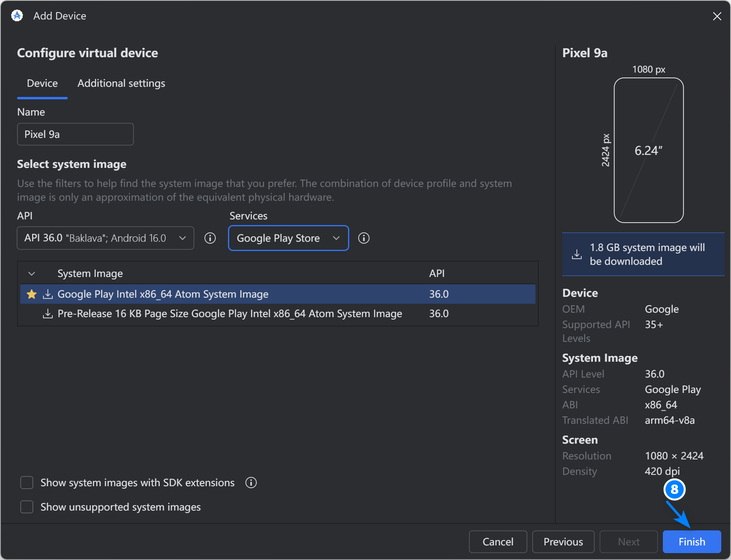Click the Cancel button
Viewport: 731px width, 560px height.
click(x=497, y=542)
